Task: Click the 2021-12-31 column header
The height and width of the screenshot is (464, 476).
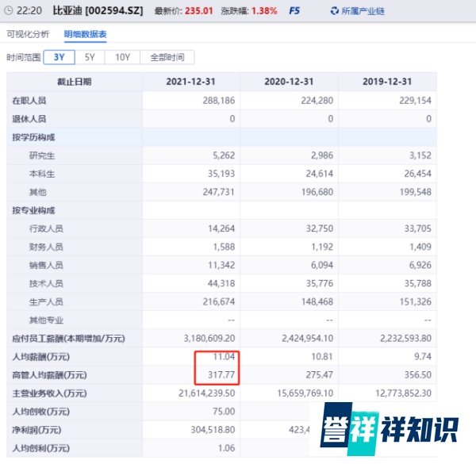Action: [x=190, y=82]
